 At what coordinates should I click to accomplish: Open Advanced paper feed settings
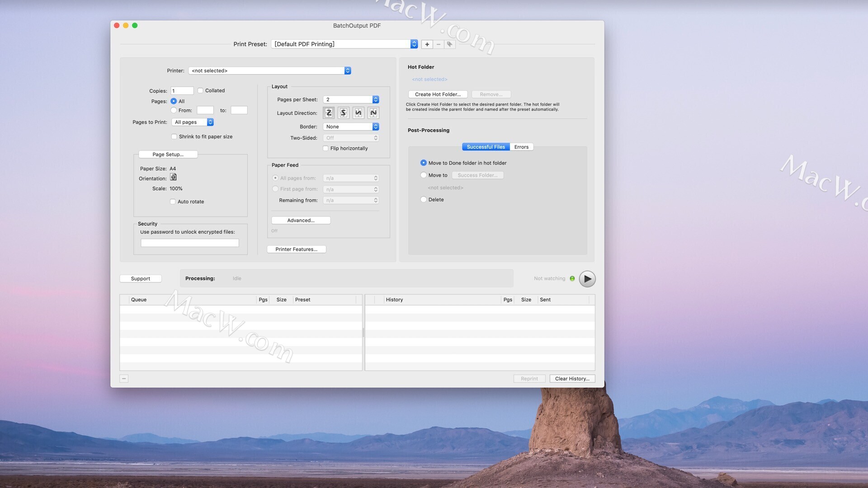coord(301,221)
